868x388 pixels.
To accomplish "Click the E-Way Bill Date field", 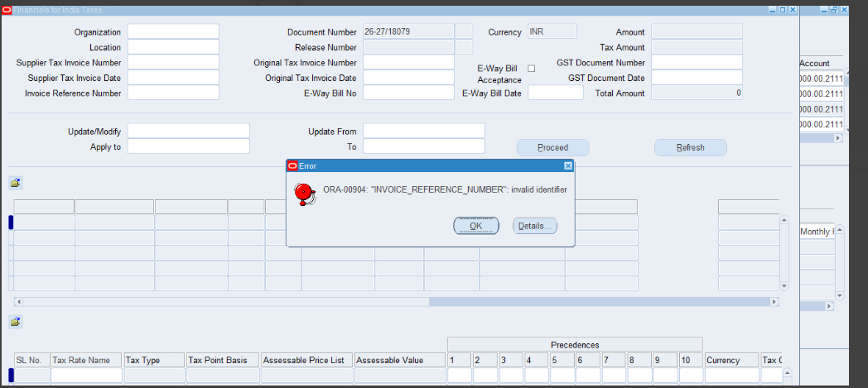I will point(556,93).
